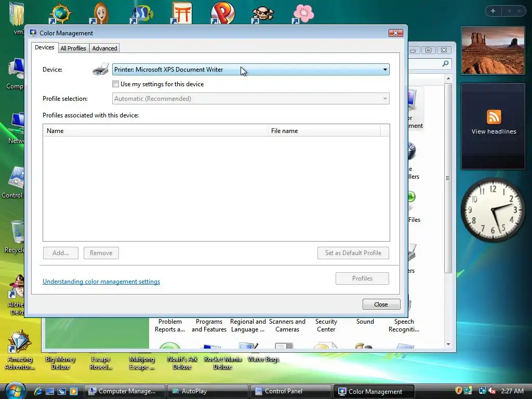
Task: Click Switch between windows Quick Launch icon
Action: pos(62,391)
